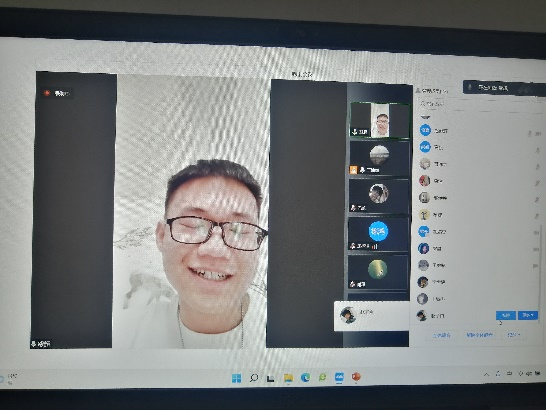Select the live video thumbnail with green border
Viewport: 546px width, 410px height.
[x=380, y=120]
